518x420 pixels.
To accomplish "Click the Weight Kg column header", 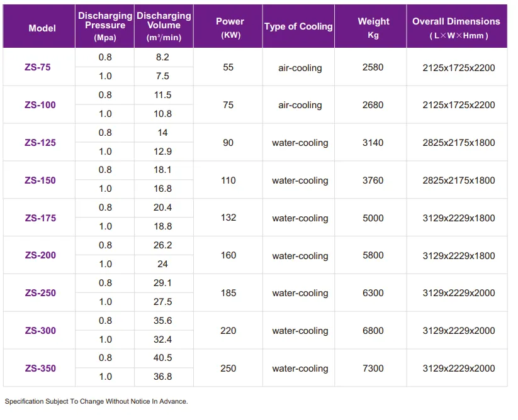I will [x=373, y=28].
